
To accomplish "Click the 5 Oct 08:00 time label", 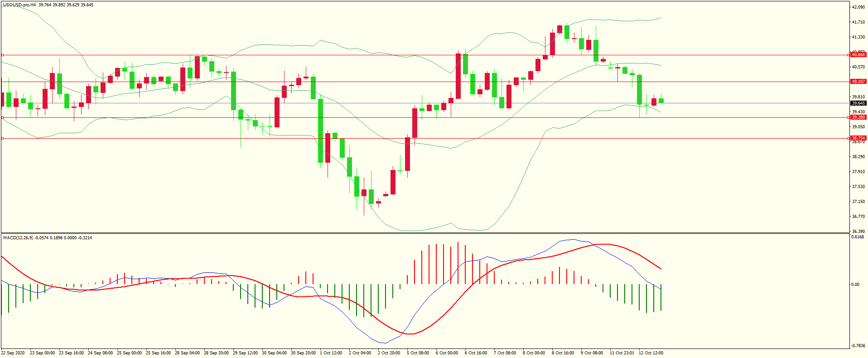I will 418,353.
